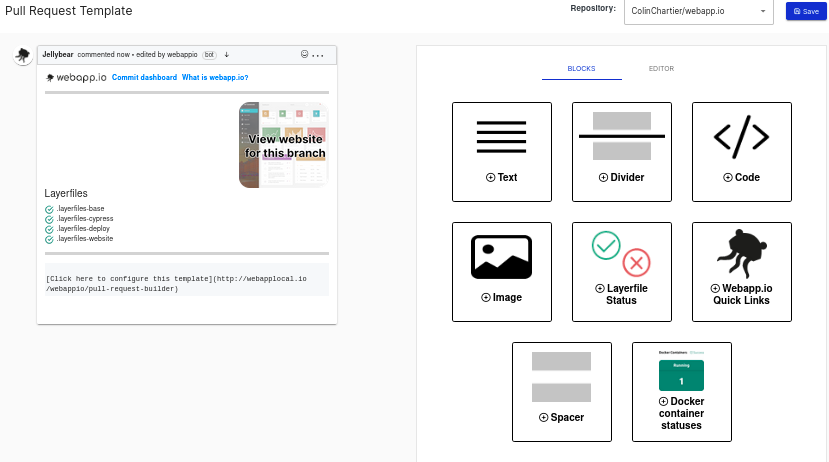This screenshot has width=829, height=462.
Task: Add a Divider block
Action: 622,152
